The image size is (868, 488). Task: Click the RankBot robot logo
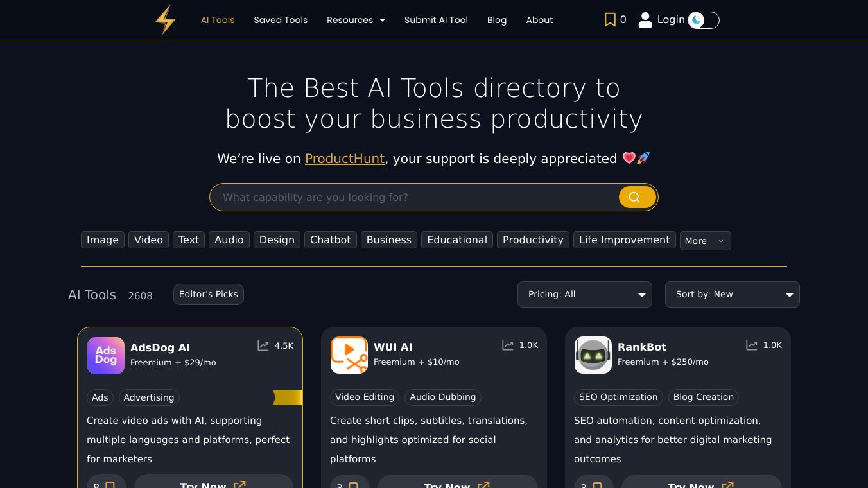(593, 354)
